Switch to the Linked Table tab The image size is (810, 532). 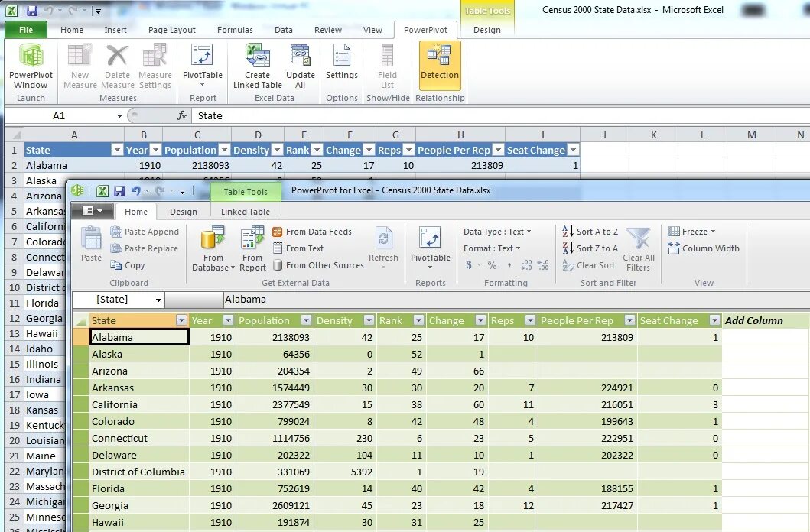246,212
